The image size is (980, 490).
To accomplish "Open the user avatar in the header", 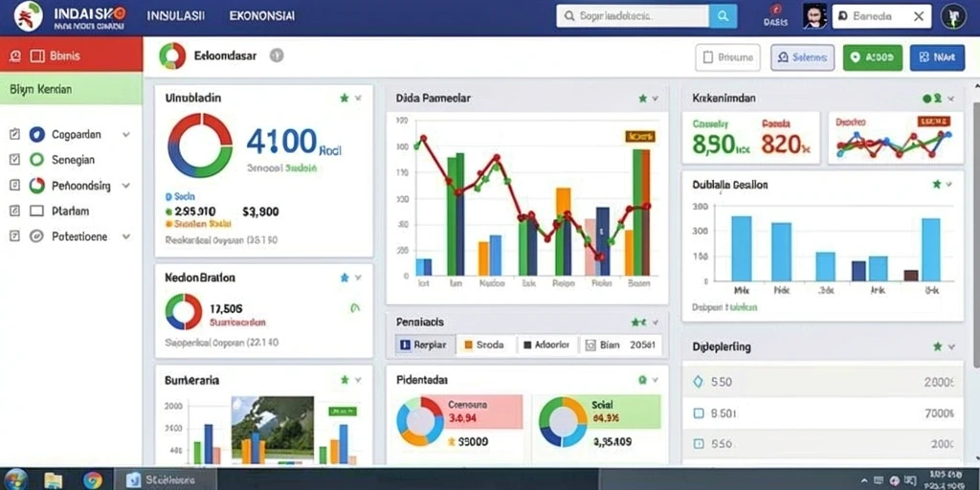I will click(814, 16).
